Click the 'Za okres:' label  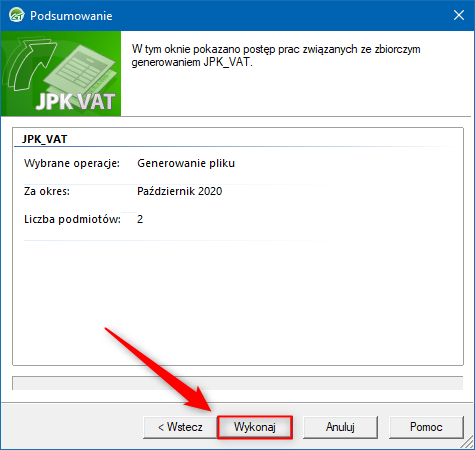(x=47, y=191)
